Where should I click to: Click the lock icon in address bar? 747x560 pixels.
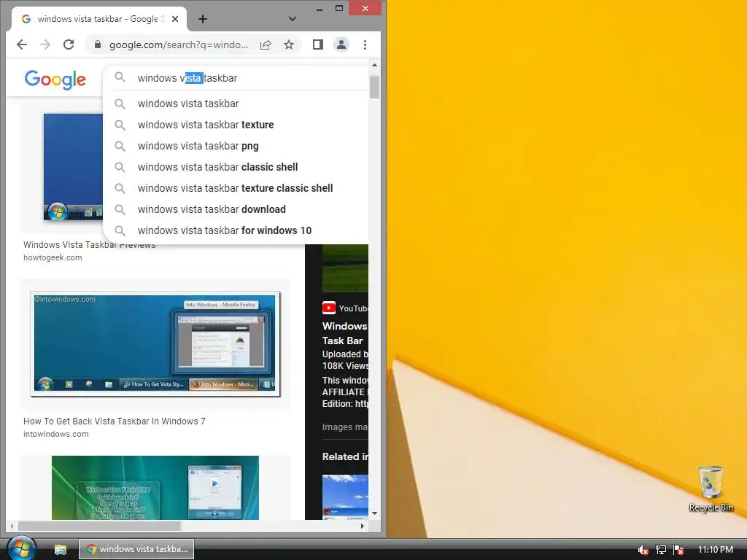[x=98, y=44]
